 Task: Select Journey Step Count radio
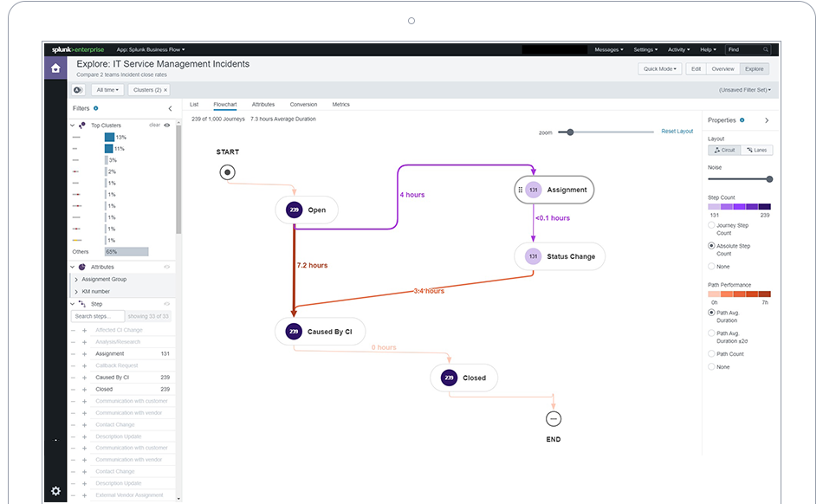click(711, 225)
